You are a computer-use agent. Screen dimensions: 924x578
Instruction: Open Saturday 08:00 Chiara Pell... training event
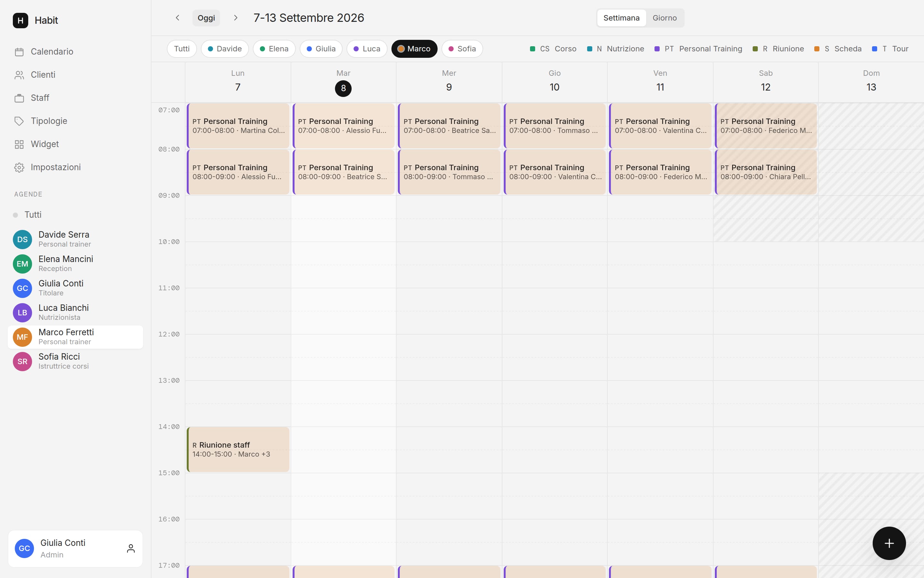766,172
